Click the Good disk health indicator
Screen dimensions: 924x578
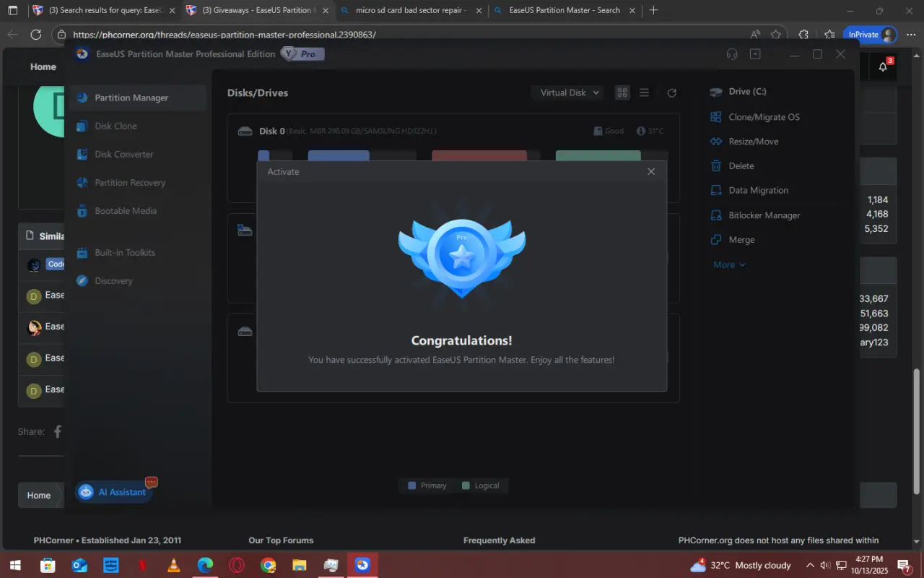(x=608, y=131)
